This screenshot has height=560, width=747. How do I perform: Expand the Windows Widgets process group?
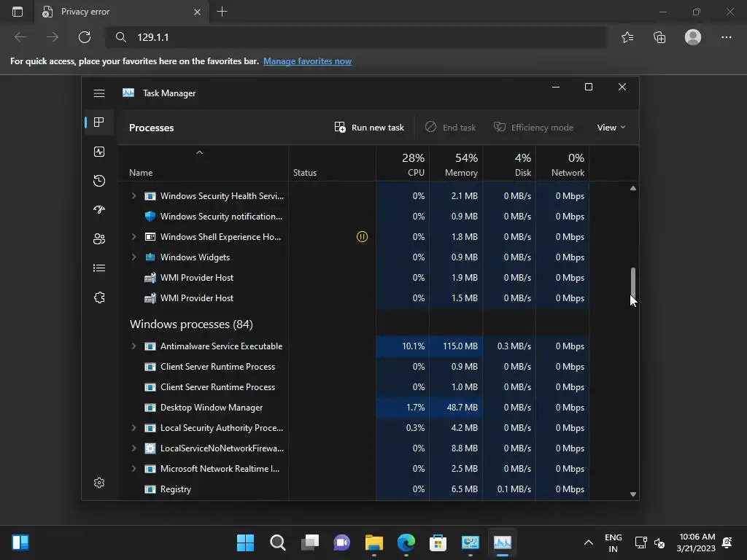click(x=134, y=257)
